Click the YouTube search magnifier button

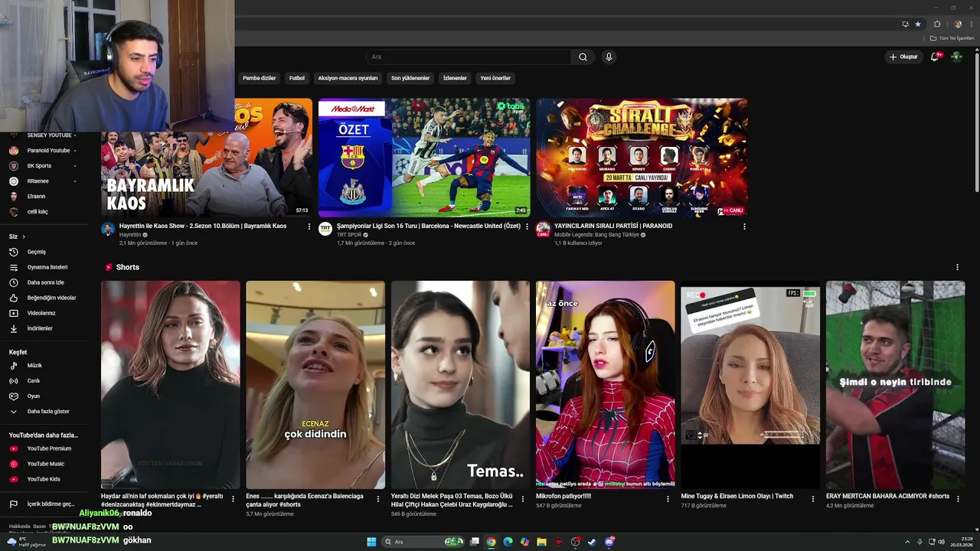point(583,57)
